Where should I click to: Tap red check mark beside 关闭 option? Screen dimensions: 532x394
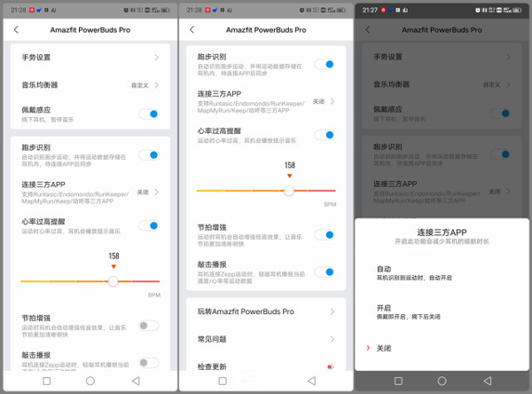coord(368,348)
